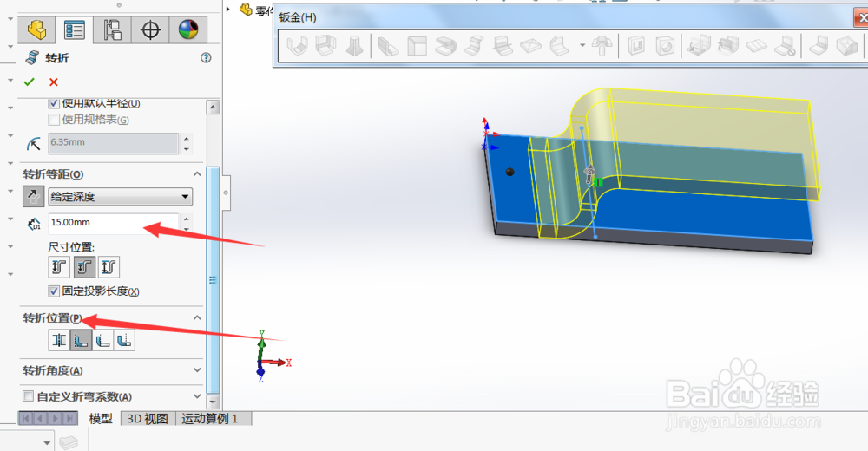Select Lofted Bend tool in 钣金 toolbar
The image size is (868, 451).
pyautogui.click(x=354, y=46)
